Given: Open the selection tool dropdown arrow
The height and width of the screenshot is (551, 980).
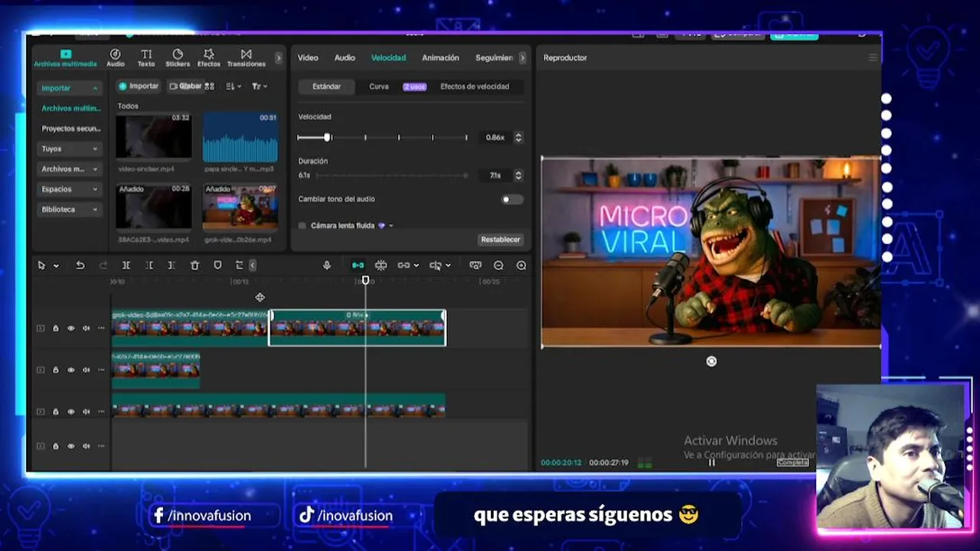Looking at the screenshot, I should [56, 266].
